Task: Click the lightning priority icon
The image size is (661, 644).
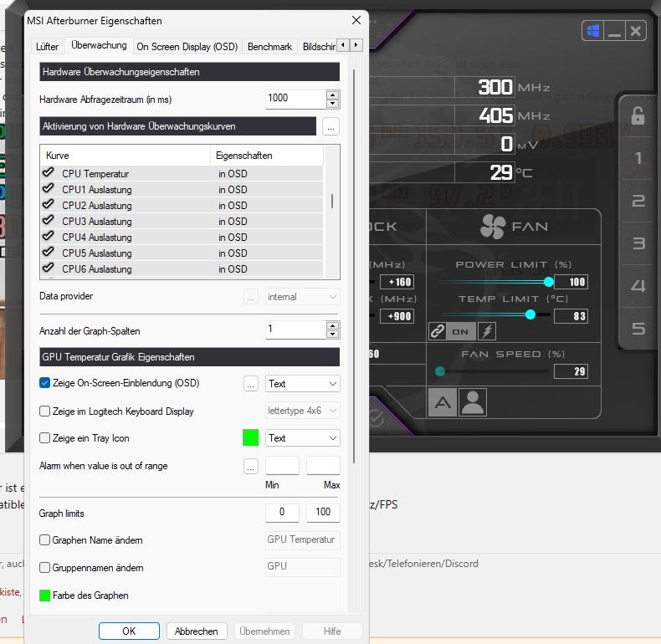Action: pyautogui.click(x=487, y=331)
